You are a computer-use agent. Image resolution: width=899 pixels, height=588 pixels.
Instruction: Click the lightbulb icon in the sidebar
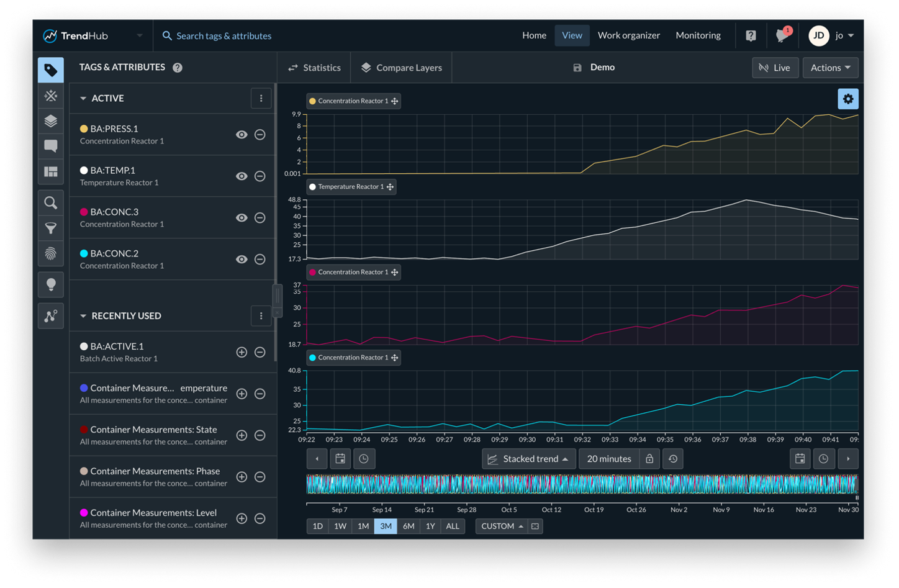pos(50,284)
